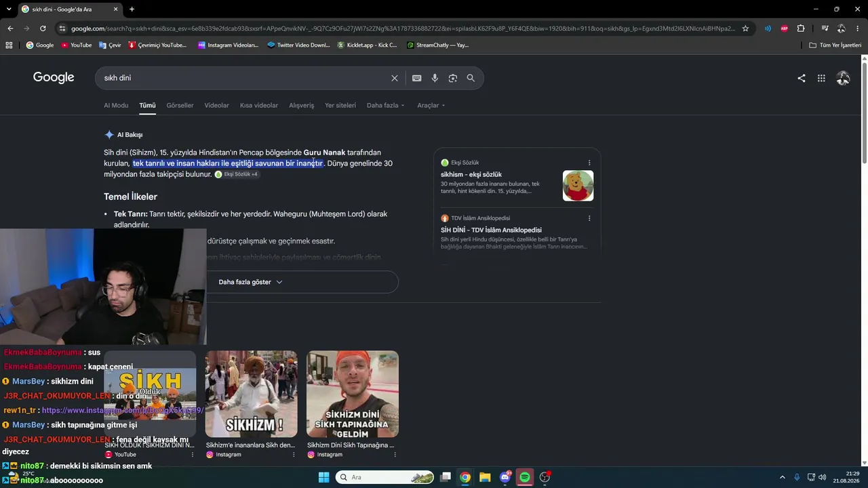The width and height of the screenshot is (868, 488).
Task: Open the 'Çevir' bookmark
Action: coord(110,45)
